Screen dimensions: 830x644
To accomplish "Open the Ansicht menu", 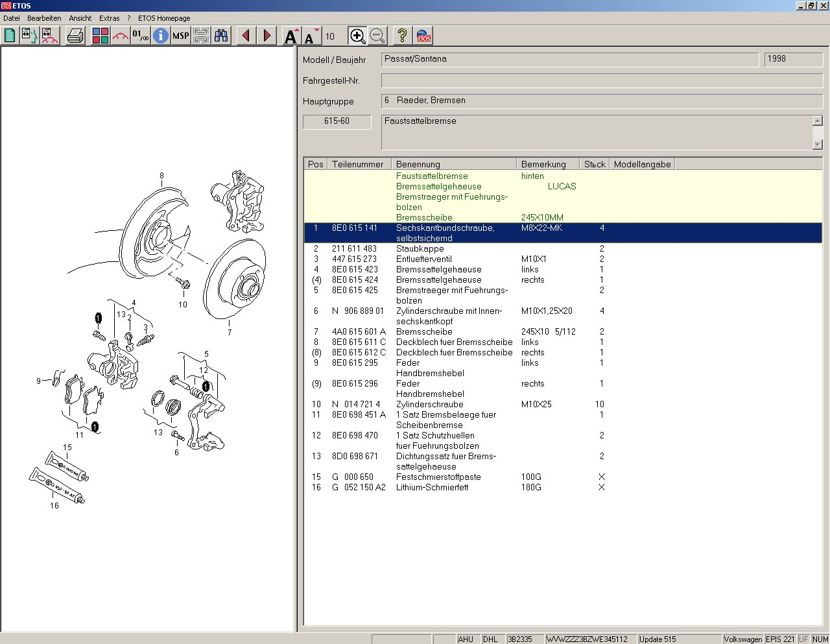I will coord(80,18).
